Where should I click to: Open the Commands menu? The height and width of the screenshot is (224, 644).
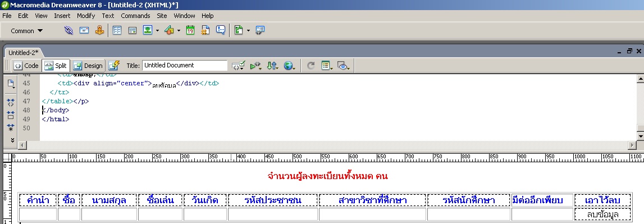point(135,16)
